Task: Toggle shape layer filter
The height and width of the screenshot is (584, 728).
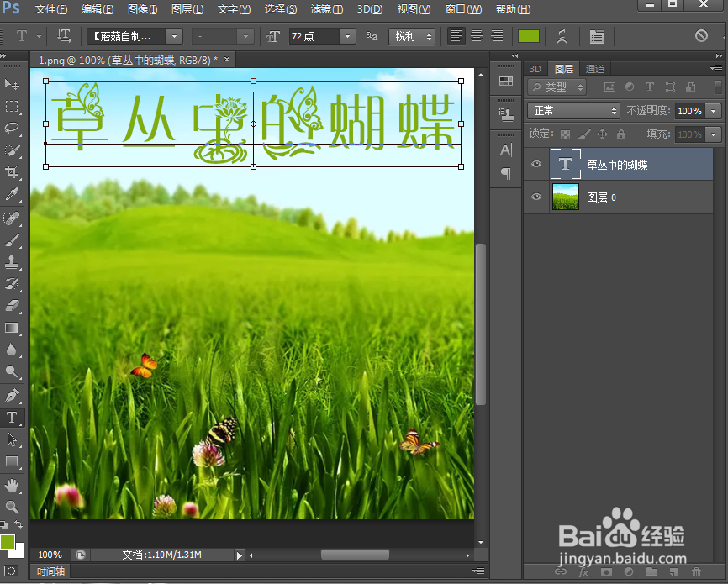Action: [x=670, y=87]
